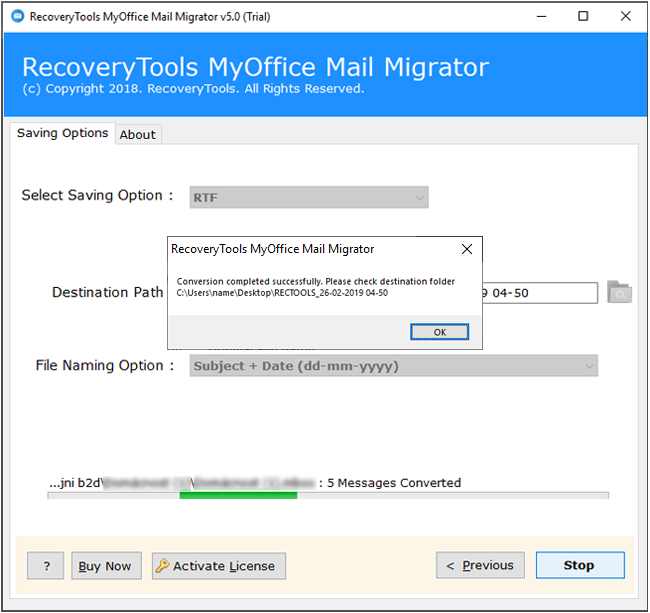Image resolution: width=650 pixels, height=613 pixels.
Task: Minimize the Mail Migrator window
Action: (x=541, y=17)
